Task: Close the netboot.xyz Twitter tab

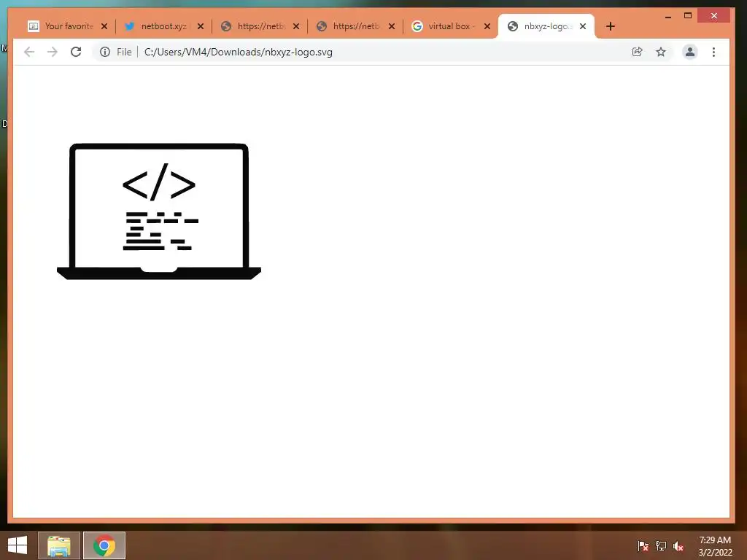Action: (x=201, y=26)
